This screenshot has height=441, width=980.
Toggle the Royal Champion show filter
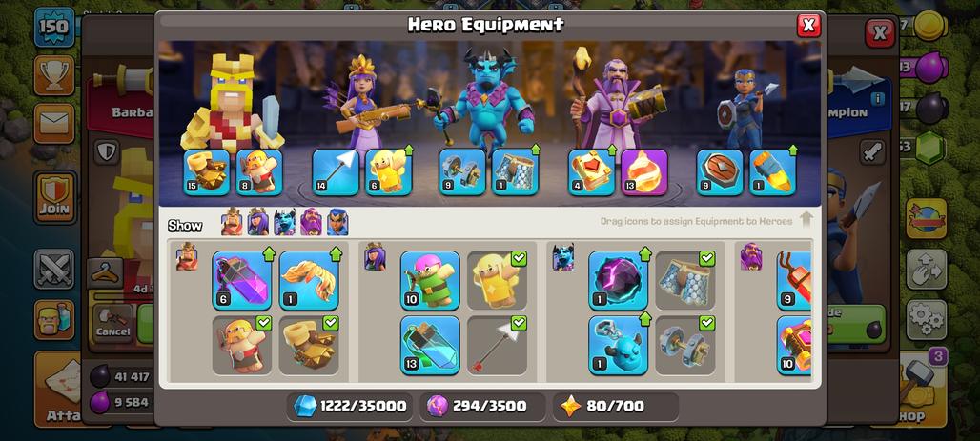tap(337, 222)
